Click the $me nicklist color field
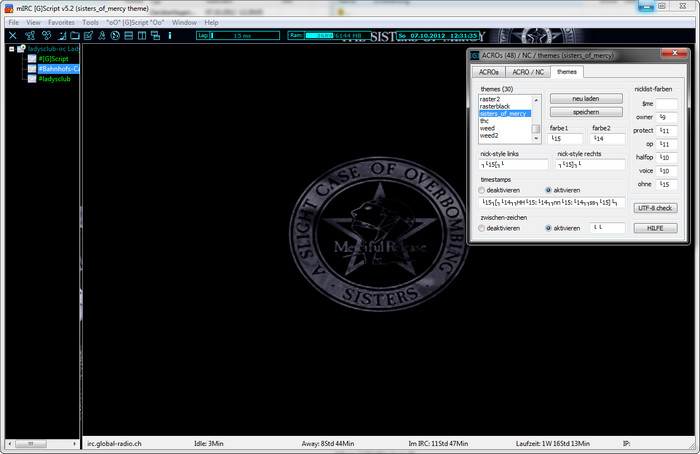Image resolution: width=700 pixels, height=454 pixels. 667,104
